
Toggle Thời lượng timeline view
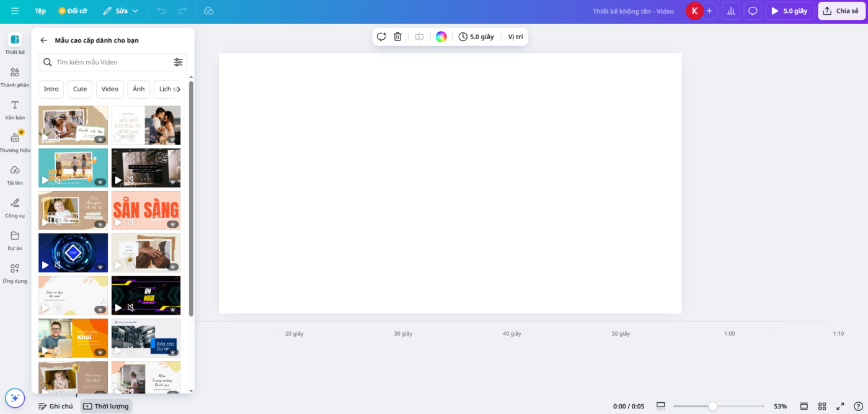tap(106, 406)
